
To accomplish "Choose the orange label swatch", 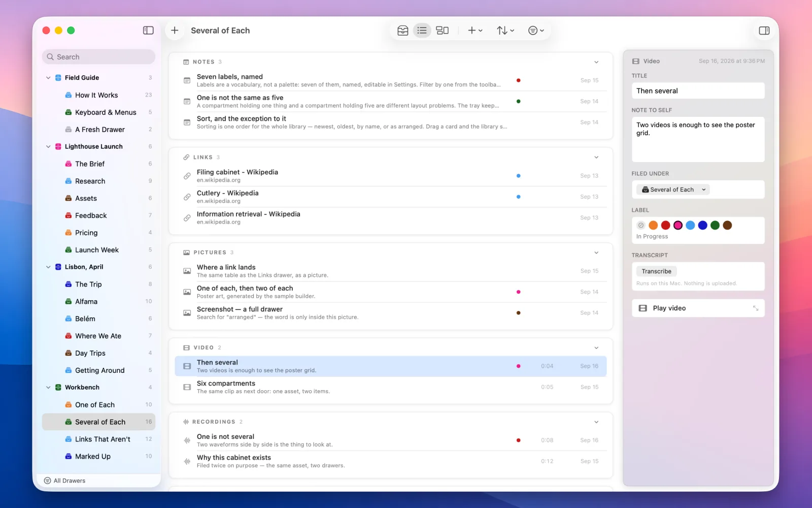I will (x=653, y=225).
